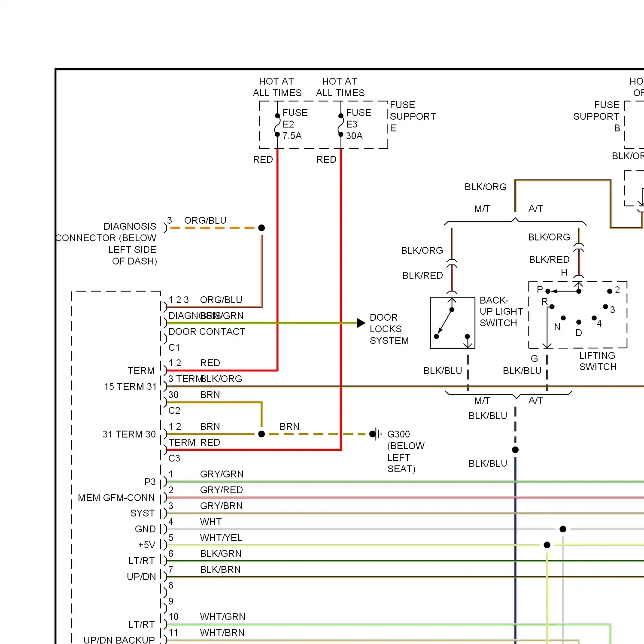Click the junction dot on the WHT wire
Screen dimensions: 644x644
(x=563, y=529)
